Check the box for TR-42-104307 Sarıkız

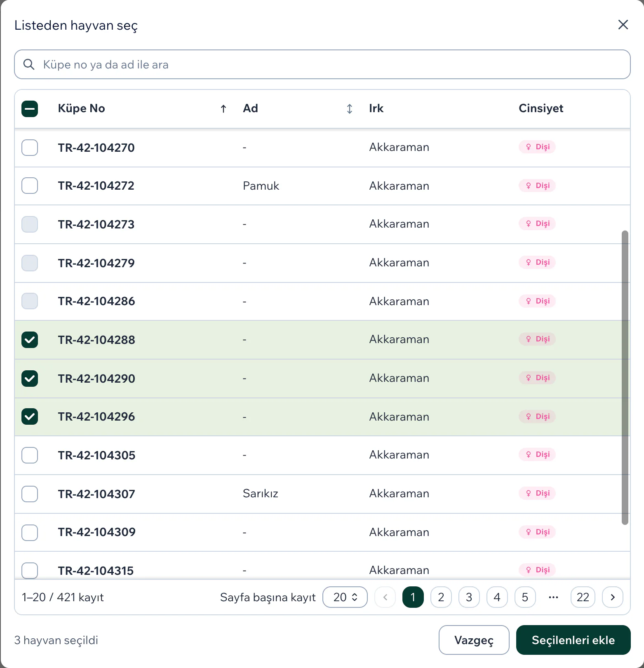30,494
